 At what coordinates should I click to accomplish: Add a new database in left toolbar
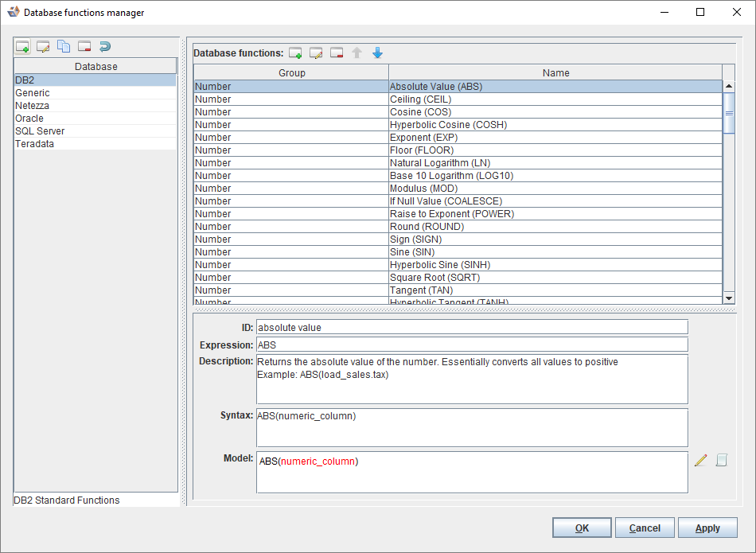point(22,47)
